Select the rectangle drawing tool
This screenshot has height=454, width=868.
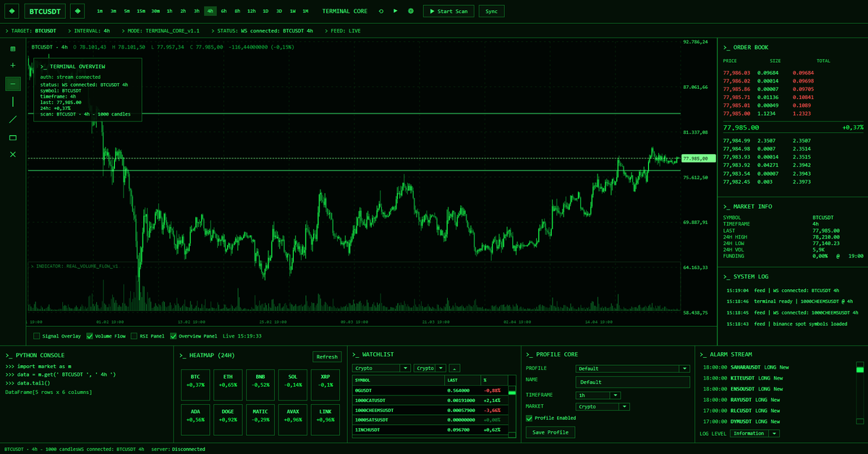pyautogui.click(x=13, y=137)
